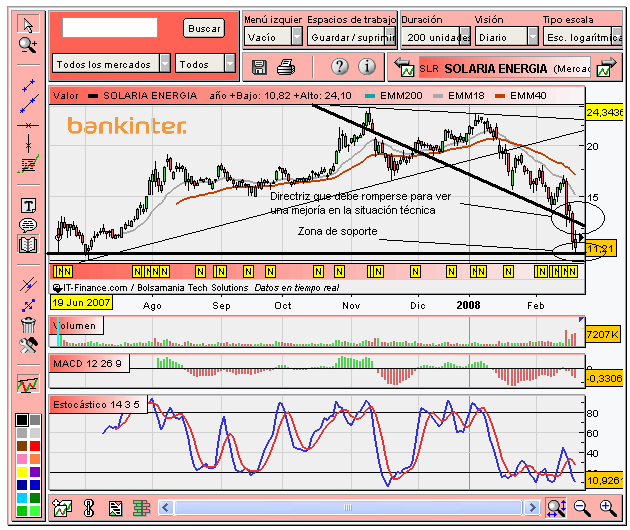The width and height of the screenshot is (630, 530).
Task: Select the orange color swatch
Action: coord(35,458)
